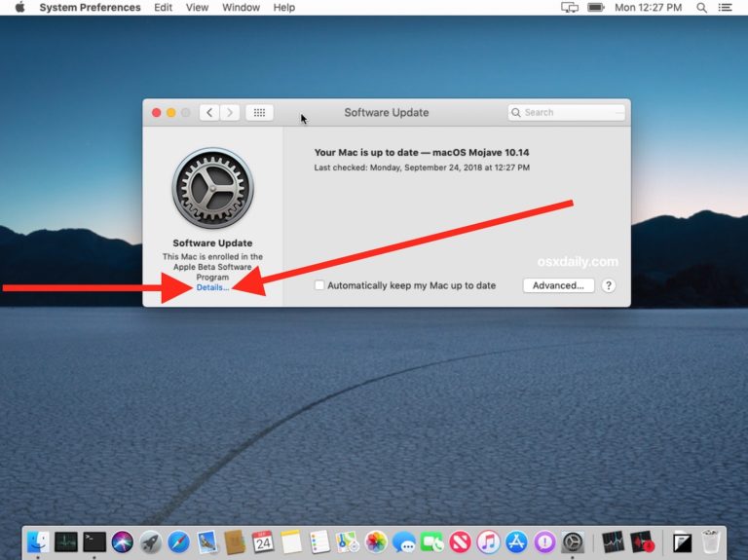Screen dimensions: 748x560
Task: Click the Software Update gear icon
Action: pos(212,188)
